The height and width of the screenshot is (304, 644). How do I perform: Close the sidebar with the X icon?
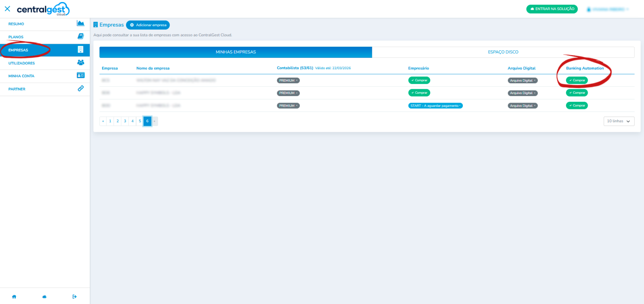tap(7, 9)
